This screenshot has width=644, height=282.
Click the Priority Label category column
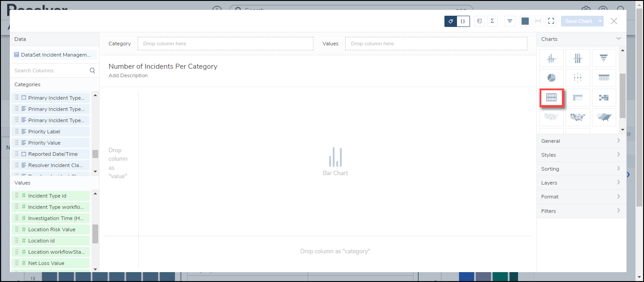coord(51,132)
